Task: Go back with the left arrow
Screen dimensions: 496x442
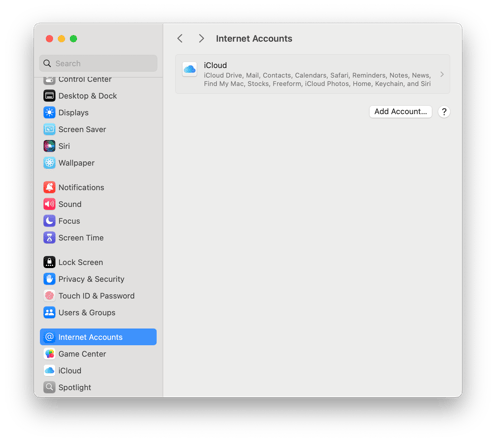Action: click(180, 39)
